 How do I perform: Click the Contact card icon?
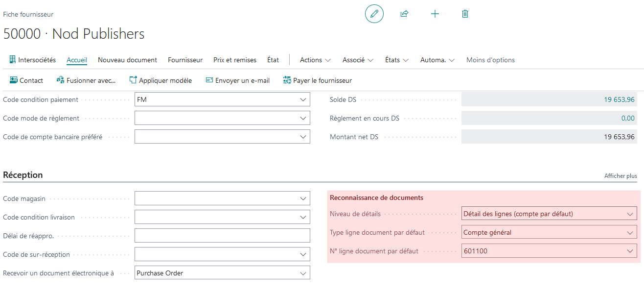14,80
